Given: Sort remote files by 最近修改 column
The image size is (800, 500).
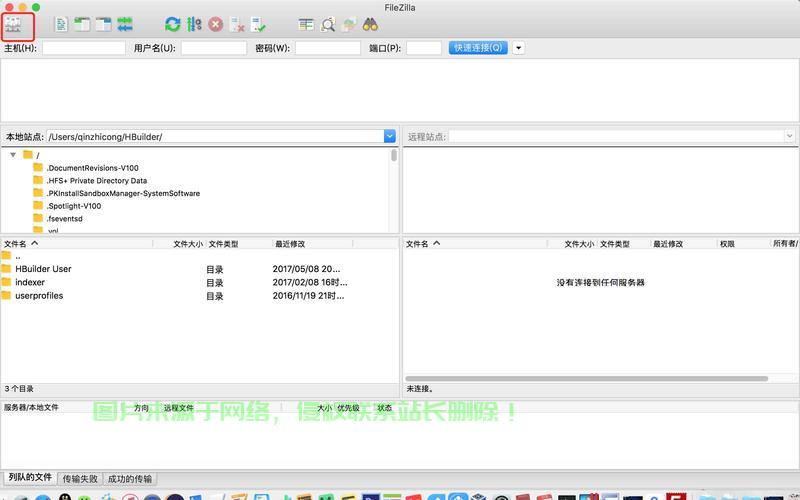Looking at the screenshot, I should pyautogui.click(x=684, y=244).
